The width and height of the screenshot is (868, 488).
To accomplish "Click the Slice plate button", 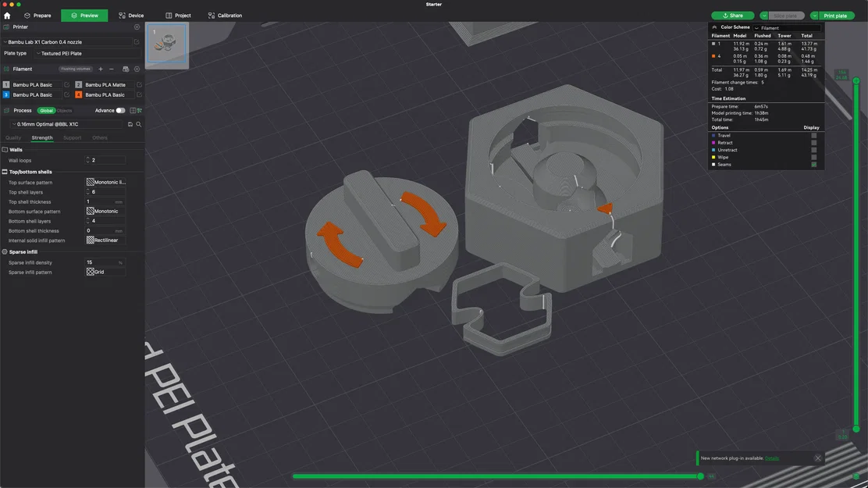I will pyautogui.click(x=785, y=16).
